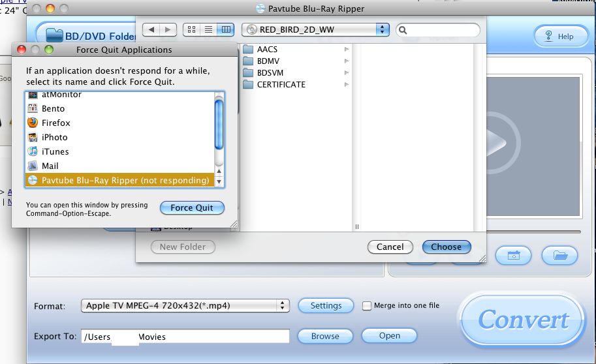Select iTunes in Force Quit list

(x=119, y=151)
